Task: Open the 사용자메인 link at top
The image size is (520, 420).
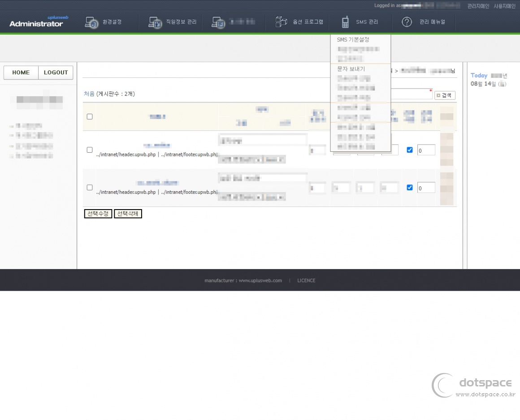Action: click(x=504, y=6)
